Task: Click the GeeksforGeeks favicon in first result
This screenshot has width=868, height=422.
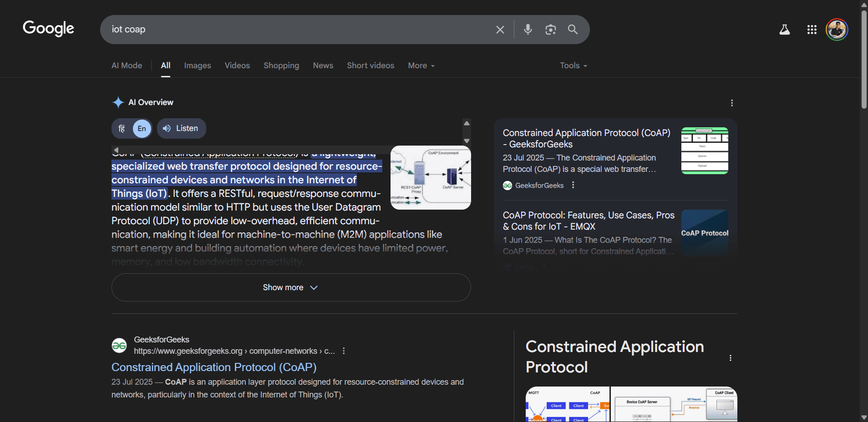Action: coord(119,346)
